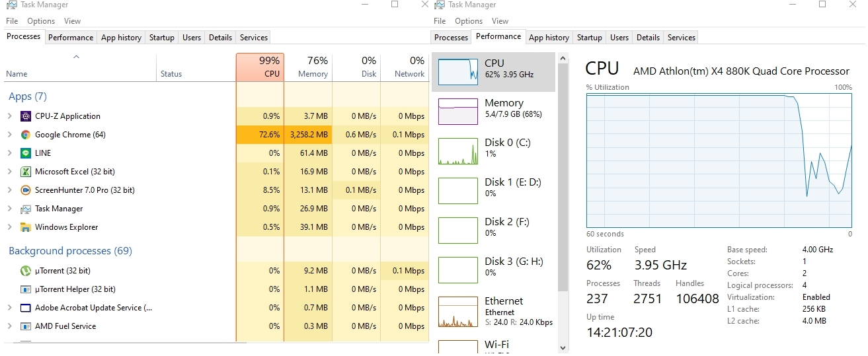Select Disk 0 (C:) performance item
This screenshot has height=356, width=868.
494,151
